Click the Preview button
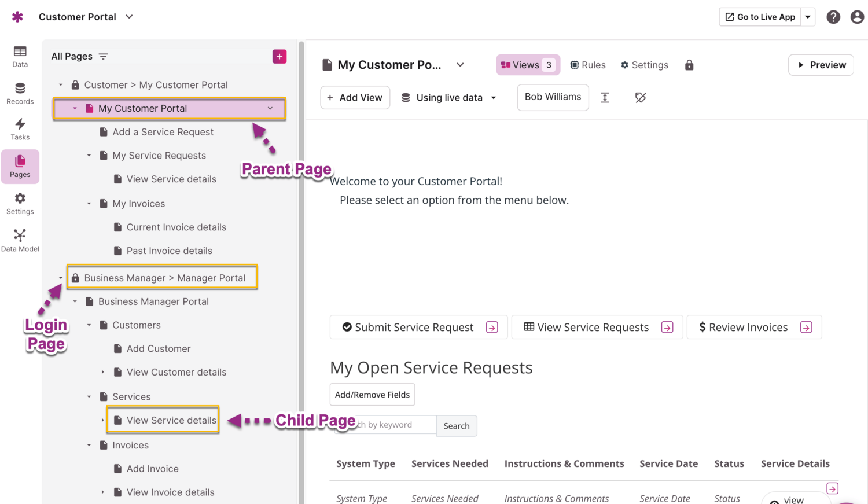Screen dimensions: 868x504 (x=821, y=65)
